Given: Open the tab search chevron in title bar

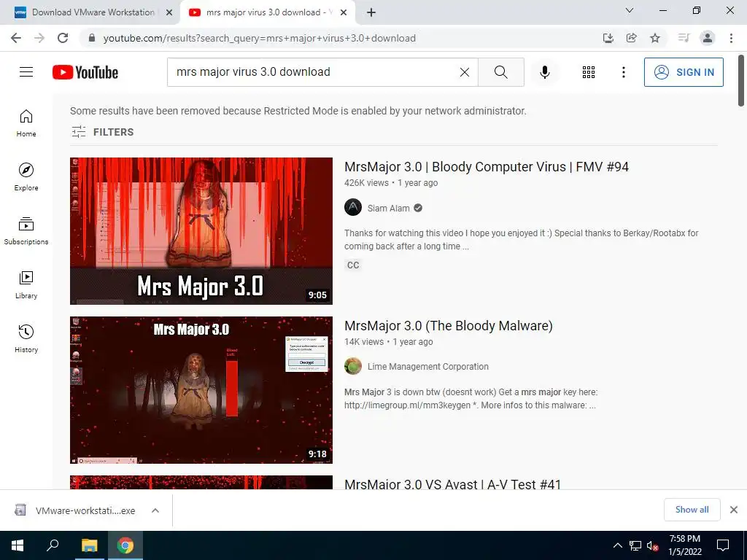Looking at the screenshot, I should click(x=630, y=10).
